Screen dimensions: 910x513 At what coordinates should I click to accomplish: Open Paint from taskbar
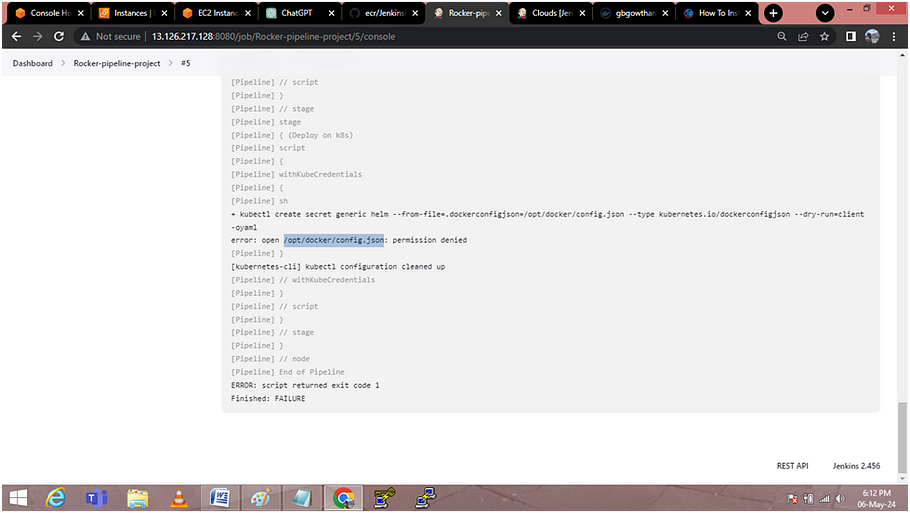click(x=261, y=498)
